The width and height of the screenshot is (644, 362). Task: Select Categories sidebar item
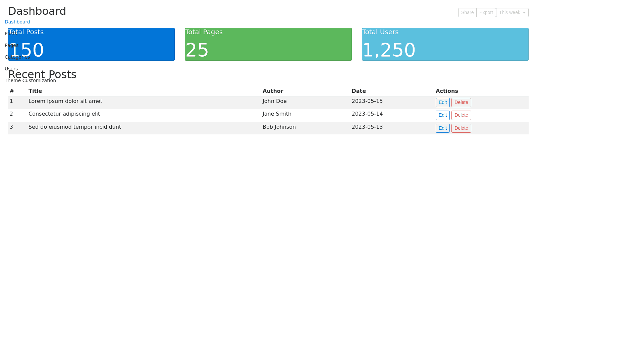17,57
